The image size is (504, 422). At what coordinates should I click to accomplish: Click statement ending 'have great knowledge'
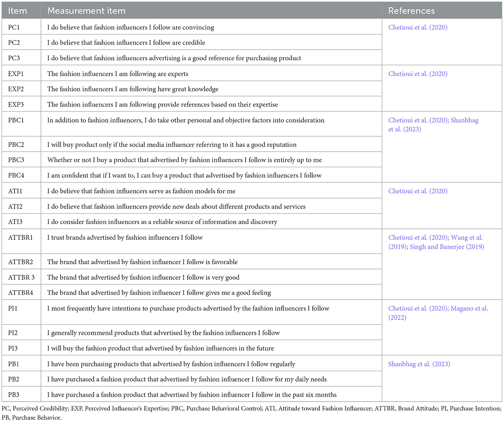133,89
